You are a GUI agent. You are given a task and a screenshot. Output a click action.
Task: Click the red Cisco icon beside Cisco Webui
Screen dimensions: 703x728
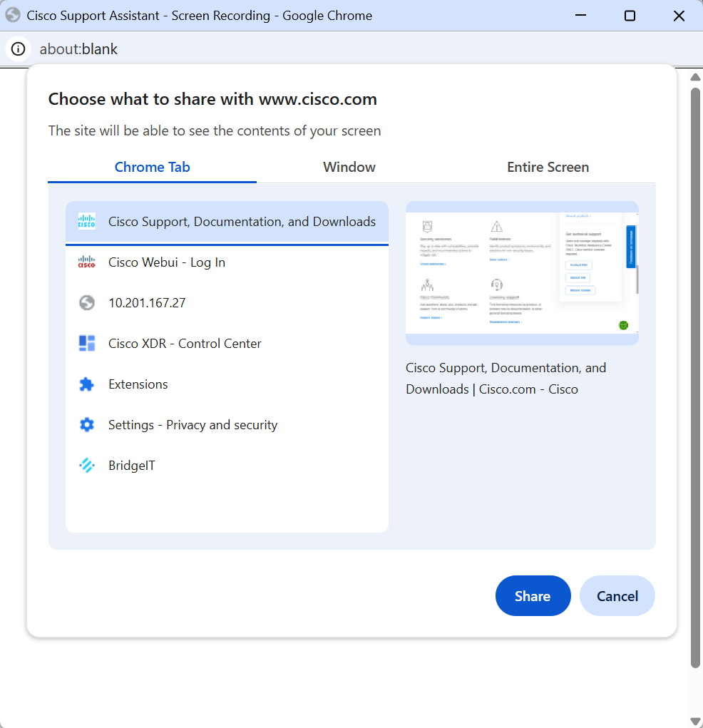tap(87, 262)
